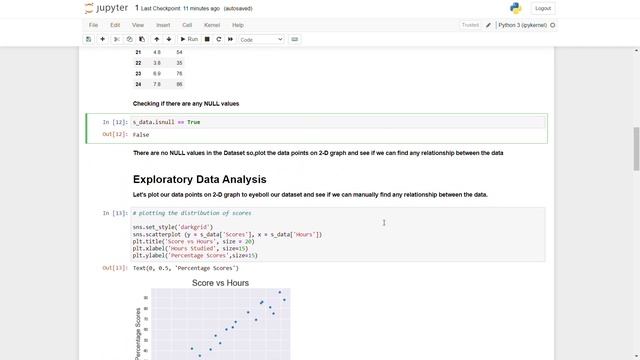
Task: Interrupt the kernel with the stop icon
Action: pyautogui.click(x=207, y=39)
